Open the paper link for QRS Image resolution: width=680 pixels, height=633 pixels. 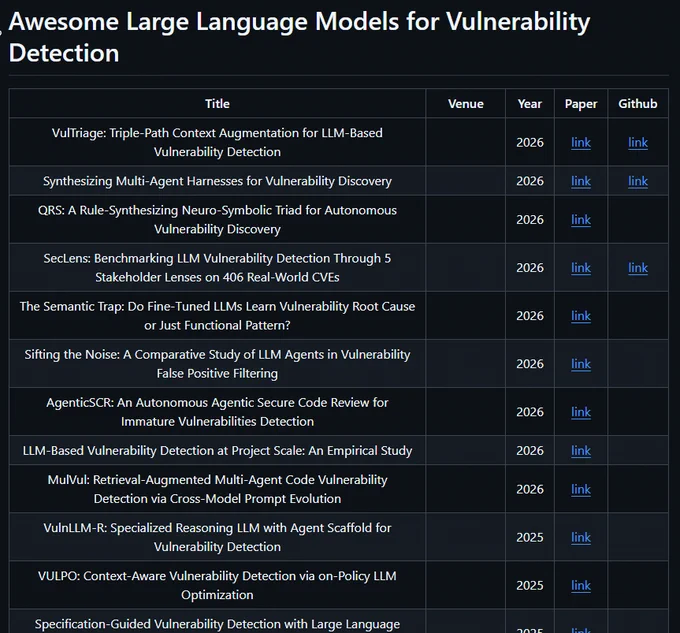tap(581, 220)
